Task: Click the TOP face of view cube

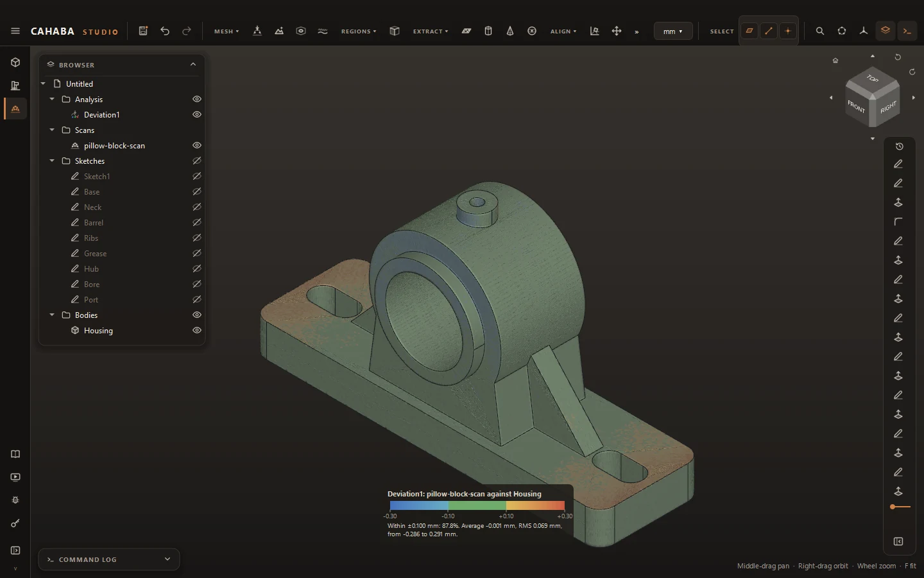Action: (x=873, y=79)
